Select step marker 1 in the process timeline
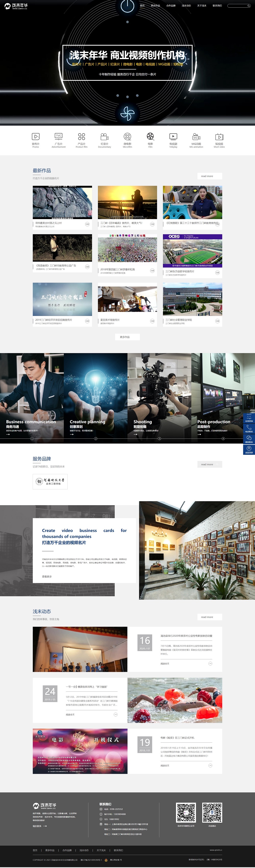This screenshot has width=255, height=868. click(32, 438)
